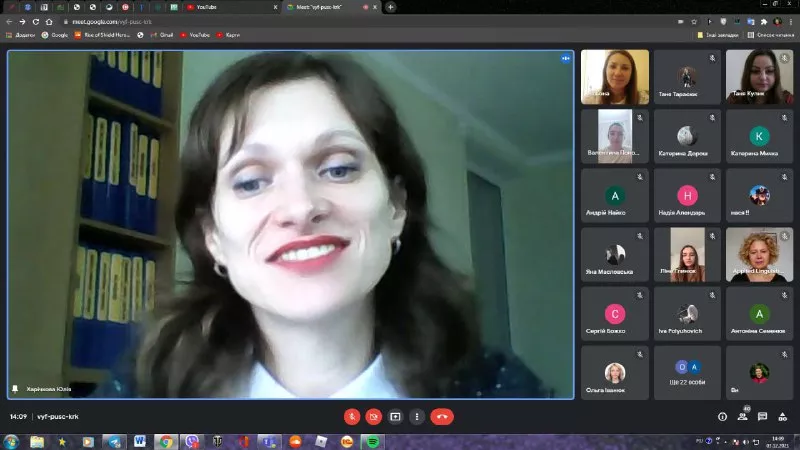
Task: Expand the tile showing 22 more participants
Action: click(x=687, y=372)
